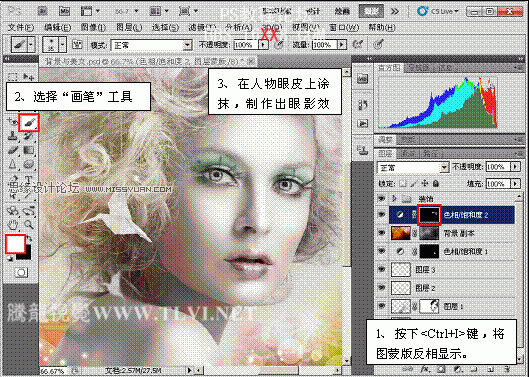This screenshot has height=377, width=529.
Task: Open the layer opacity slider arrow
Action: [515, 166]
